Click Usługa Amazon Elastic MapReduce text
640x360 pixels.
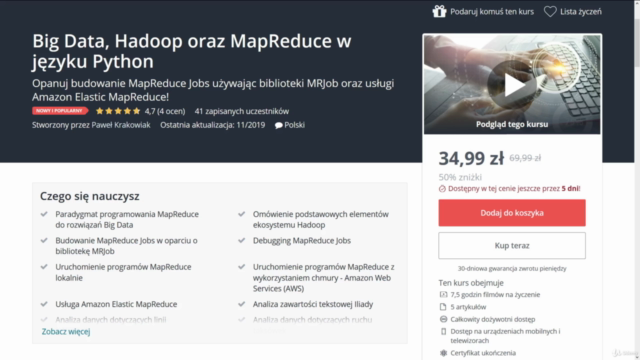(116, 304)
